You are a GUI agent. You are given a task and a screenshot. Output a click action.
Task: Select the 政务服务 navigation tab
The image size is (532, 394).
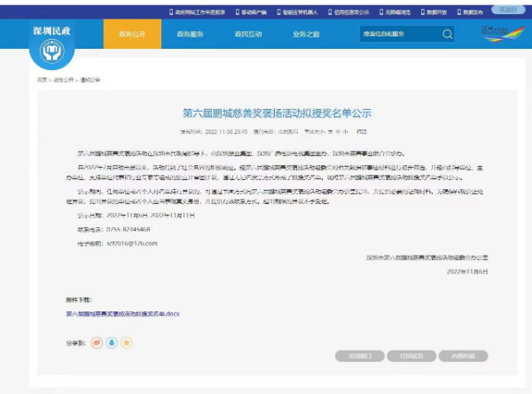pyautogui.click(x=191, y=34)
